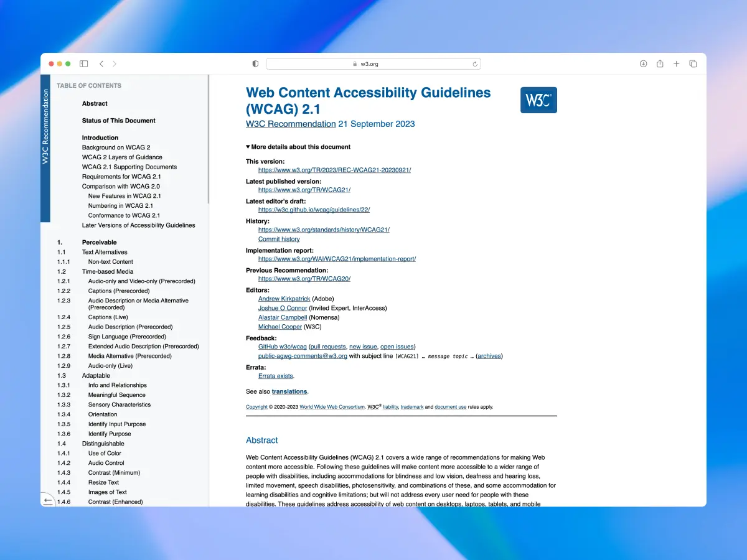Select Later Versions of Accessibility Guidelines
747x560 pixels.
click(x=138, y=225)
